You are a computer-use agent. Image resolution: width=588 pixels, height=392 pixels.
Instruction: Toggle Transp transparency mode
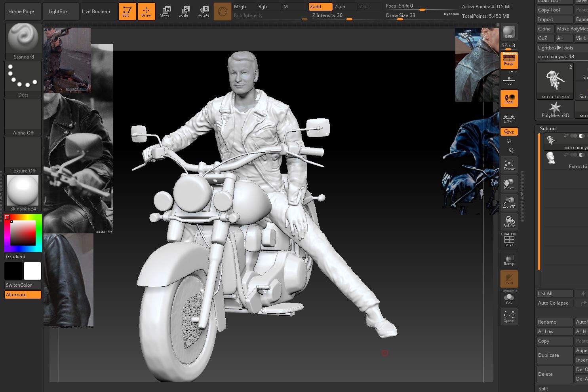point(509,260)
